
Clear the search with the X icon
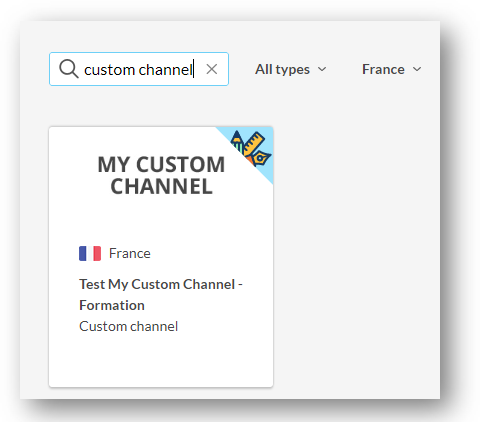coord(212,69)
